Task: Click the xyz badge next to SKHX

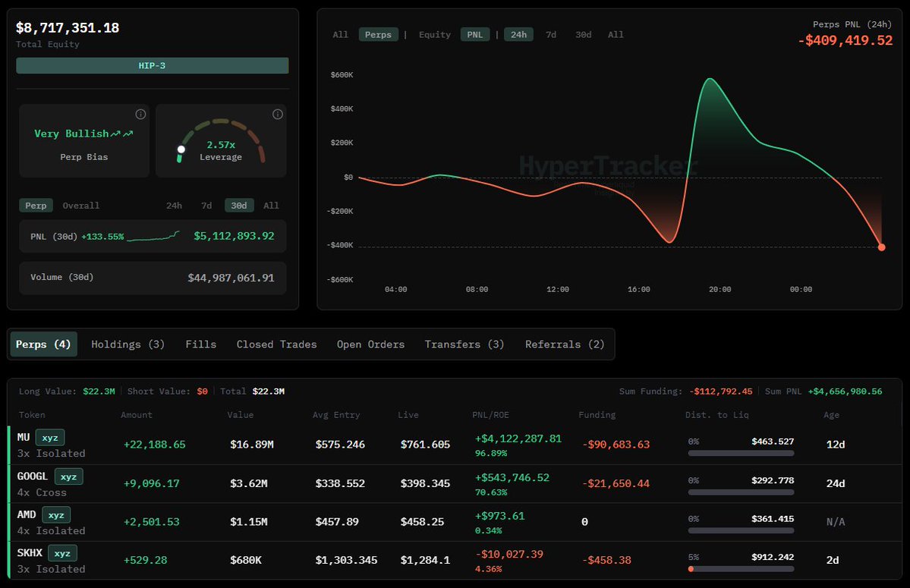Action: (62, 553)
